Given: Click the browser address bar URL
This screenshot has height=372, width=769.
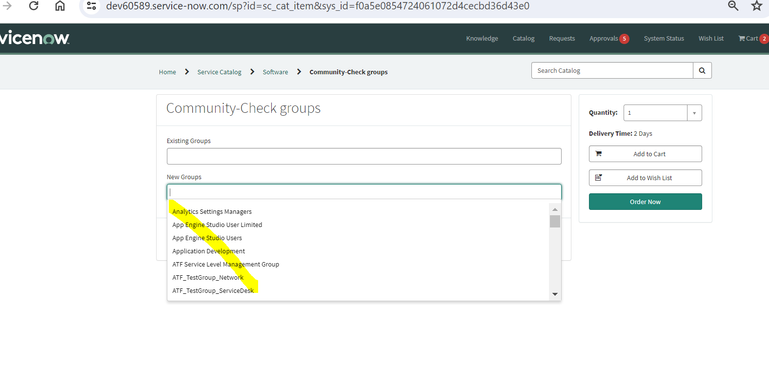Looking at the screenshot, I should pos(318,6).
